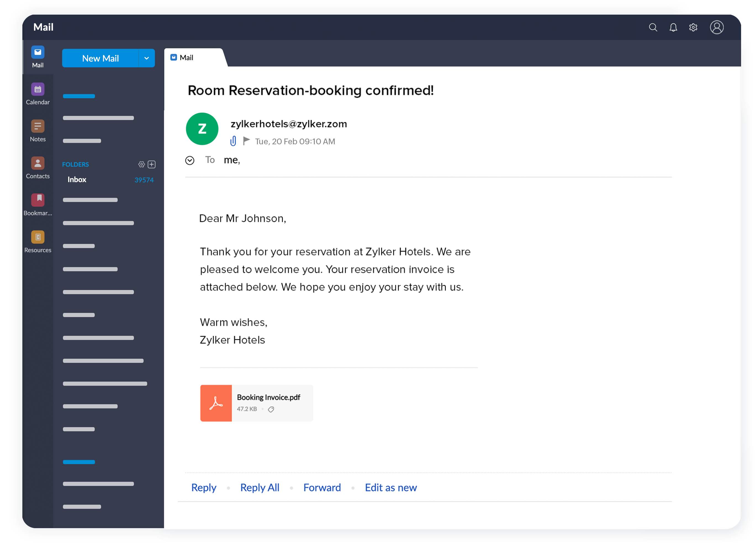
Task: Click the tag icon on attachment
Action: point(271,409)
